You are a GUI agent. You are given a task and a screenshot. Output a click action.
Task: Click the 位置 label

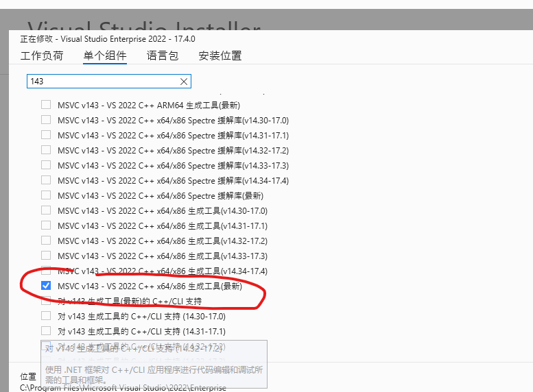point(28,377)
